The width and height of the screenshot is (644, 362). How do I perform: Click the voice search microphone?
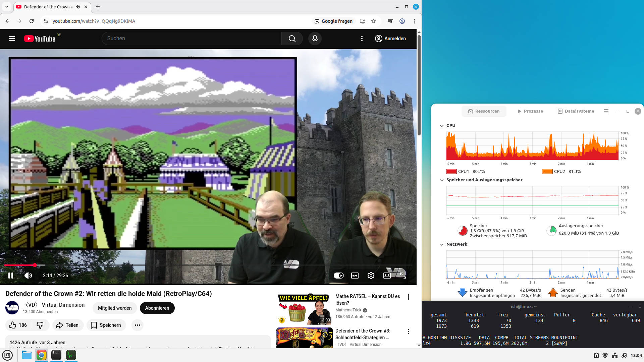point(315,39)
